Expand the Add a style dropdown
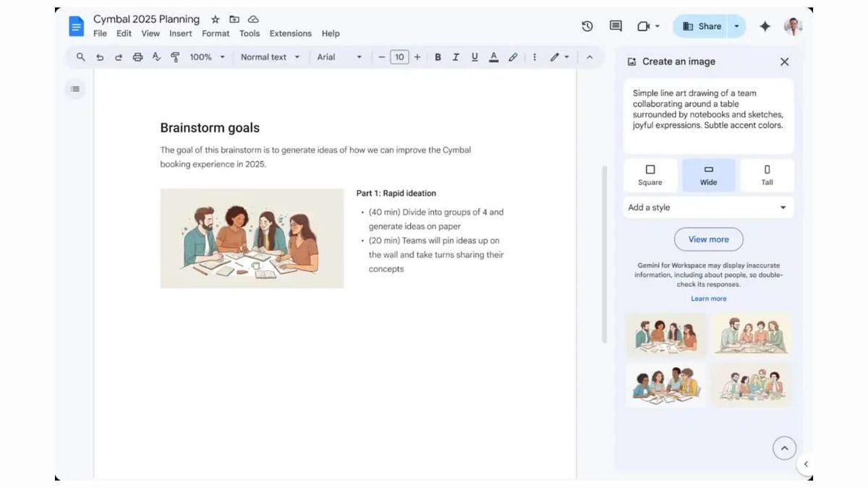This screenshot has height=488, width=868. click(x=708, y=207)
